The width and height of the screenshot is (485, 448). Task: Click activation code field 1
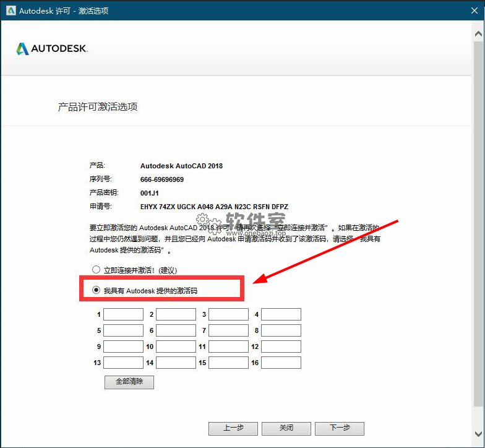tap(124, 314)
